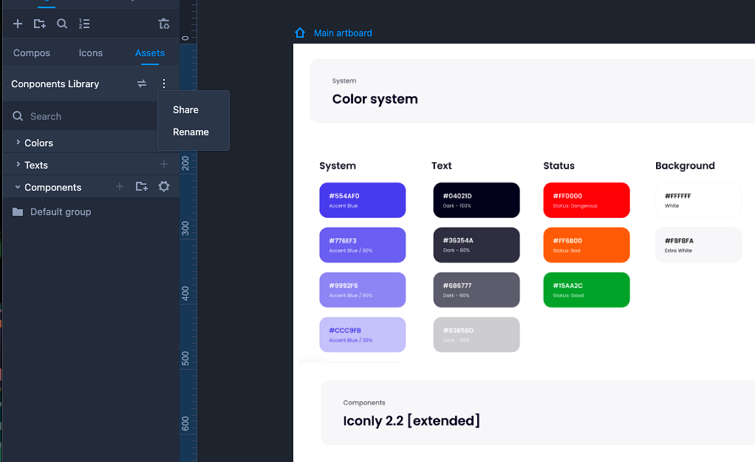Select the Default group row
This screenshot has height=462, width=755.
pos(91,212)
